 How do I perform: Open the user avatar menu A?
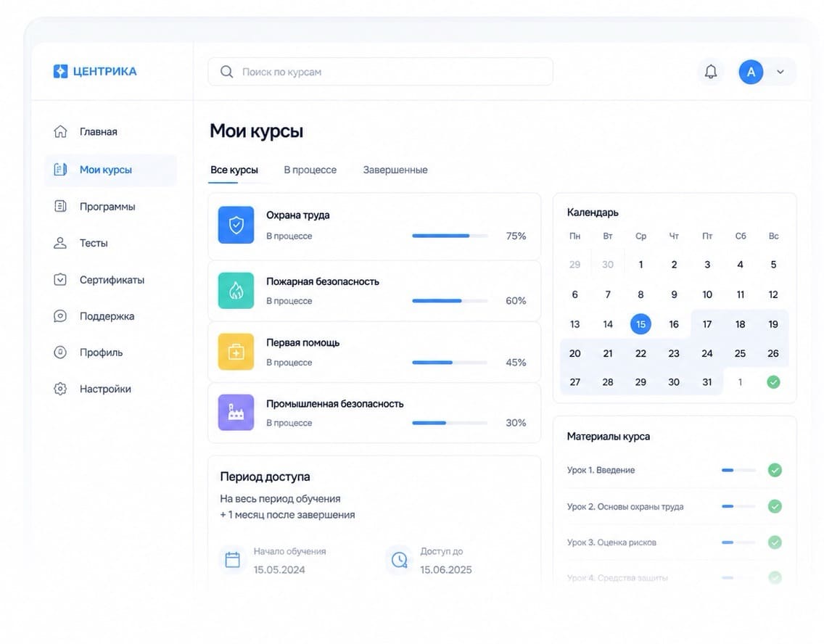click(751, 72)
